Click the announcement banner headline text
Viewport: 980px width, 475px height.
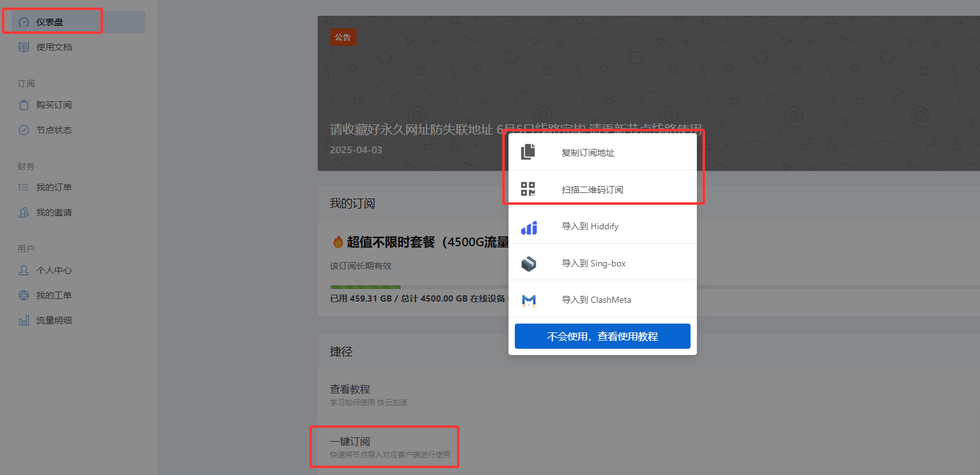coord(515,129)
